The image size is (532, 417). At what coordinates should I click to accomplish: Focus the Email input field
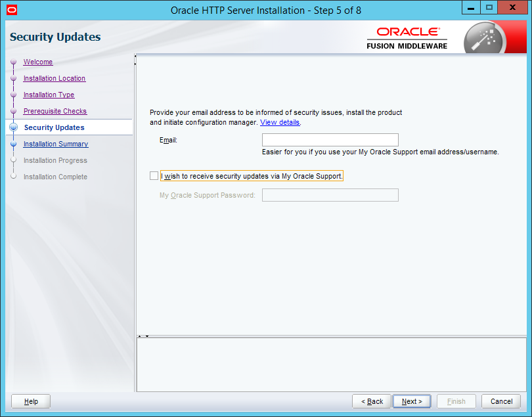point(330,140)
